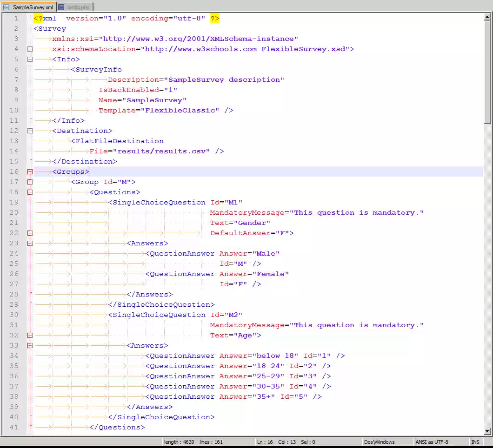Screen dimensions: 493x448
Task: Click the scroll down arrow of vertical scrollbar
Action: [487, 432]
